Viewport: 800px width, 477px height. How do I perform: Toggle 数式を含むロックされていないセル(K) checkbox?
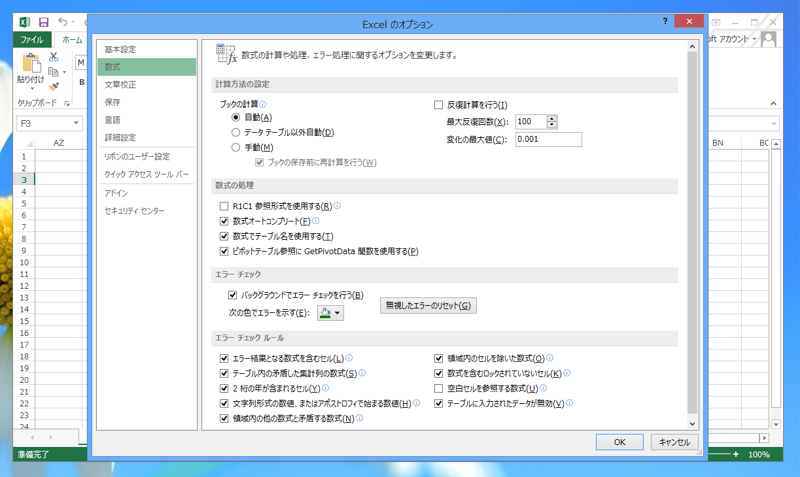point(438,373)
